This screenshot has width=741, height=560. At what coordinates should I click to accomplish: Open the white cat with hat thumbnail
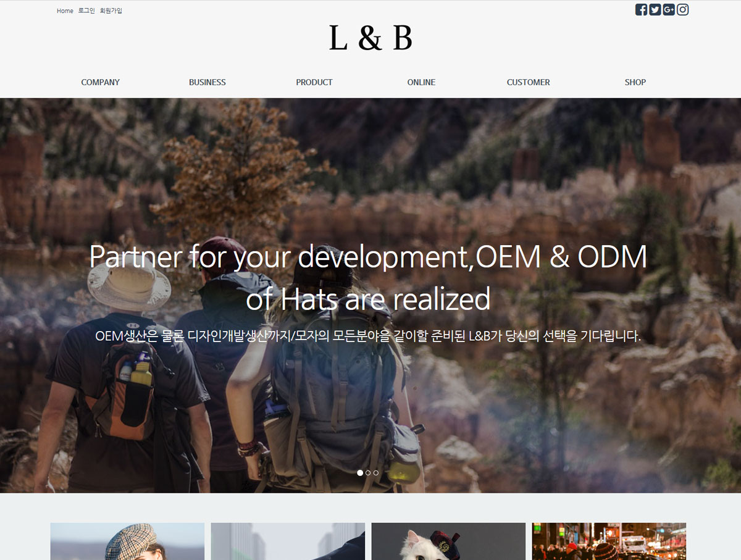coord(448,541)
